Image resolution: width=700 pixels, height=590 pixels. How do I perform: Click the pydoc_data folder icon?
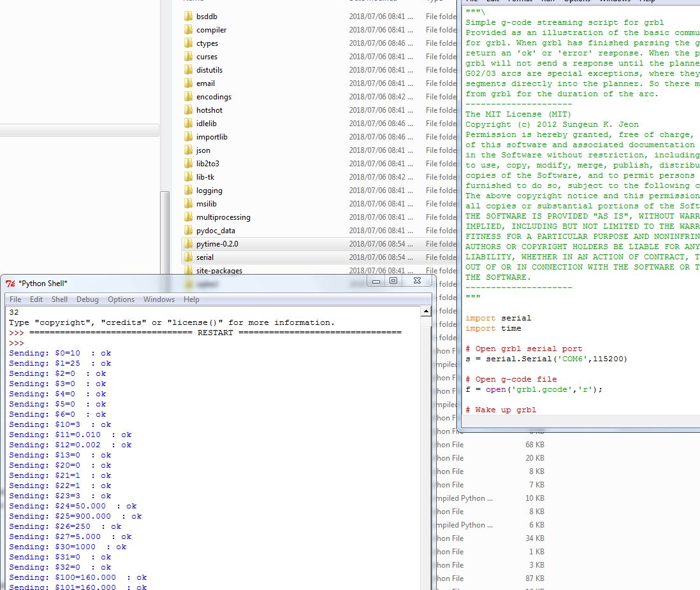pos(189,231)
